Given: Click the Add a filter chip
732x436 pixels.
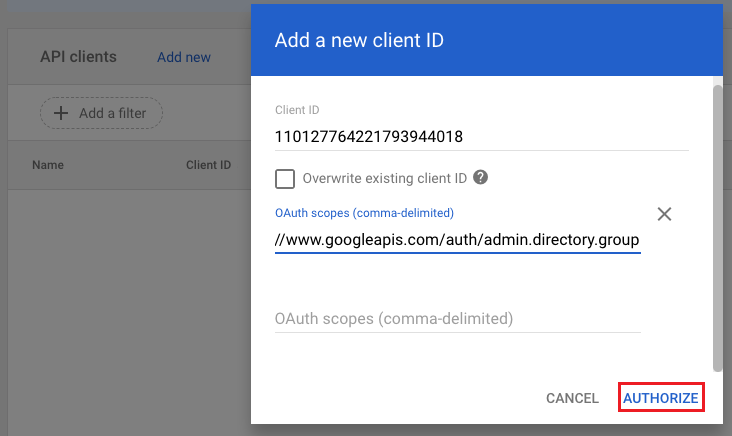Looking at the screenshot, I should [x=101, y=113].
